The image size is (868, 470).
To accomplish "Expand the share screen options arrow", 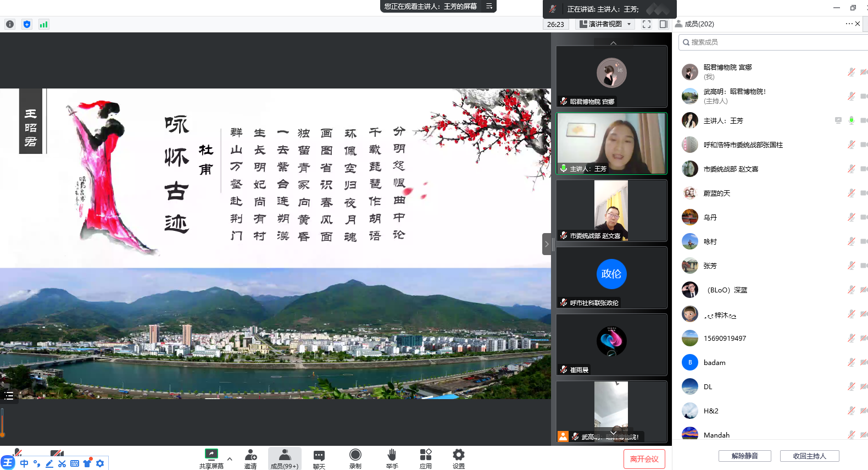I will click(x=230, y=458).
